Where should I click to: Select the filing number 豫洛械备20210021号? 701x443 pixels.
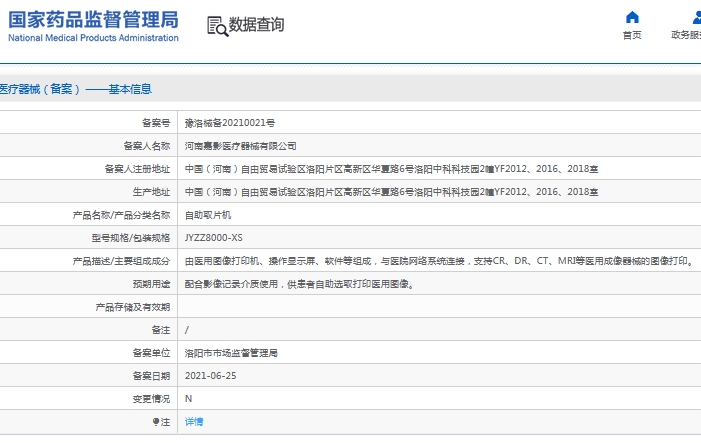click(x=230, y=122)
